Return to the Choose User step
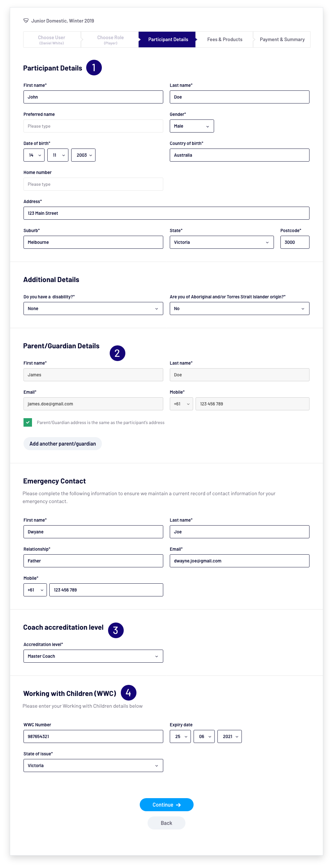This screenshot has width=333, height=868. click(52, 39)
